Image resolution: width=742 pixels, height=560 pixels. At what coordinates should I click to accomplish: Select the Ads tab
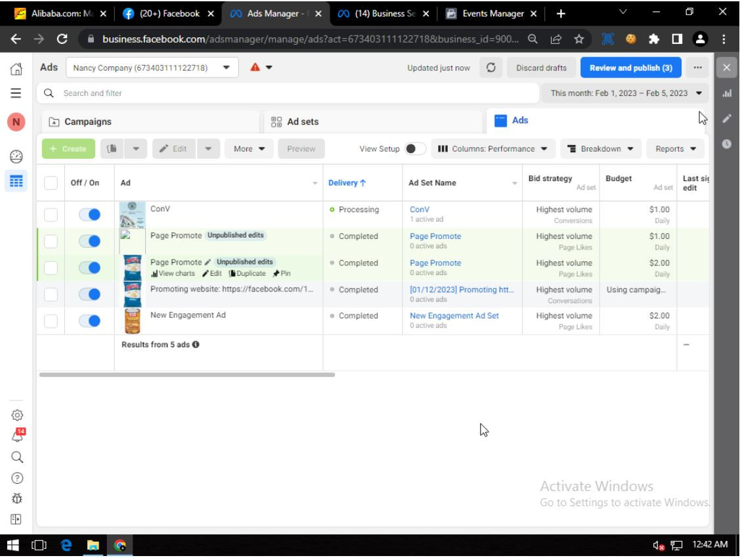pyautogui.click(x=596, y=121)
